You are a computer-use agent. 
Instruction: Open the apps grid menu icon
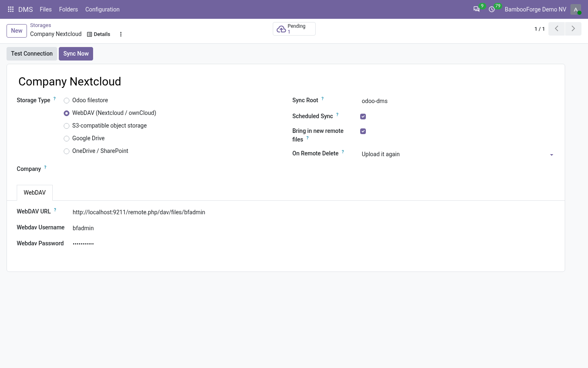pos(11,9)
